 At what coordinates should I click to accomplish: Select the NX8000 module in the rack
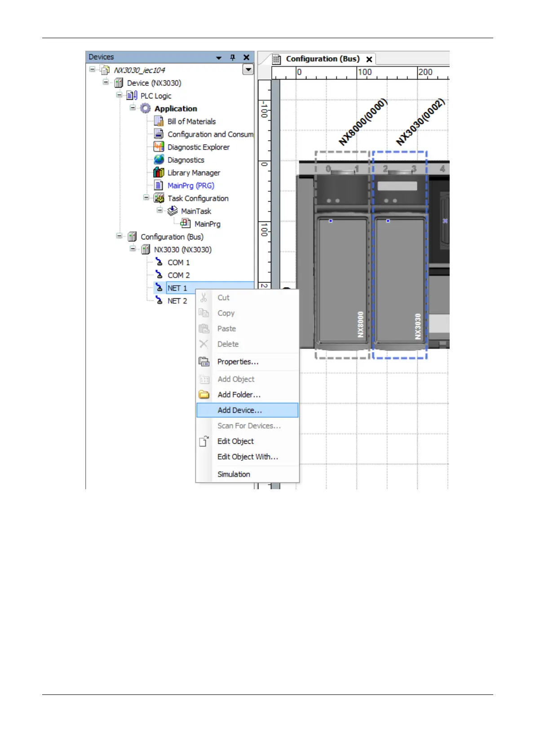coord(342,255)
